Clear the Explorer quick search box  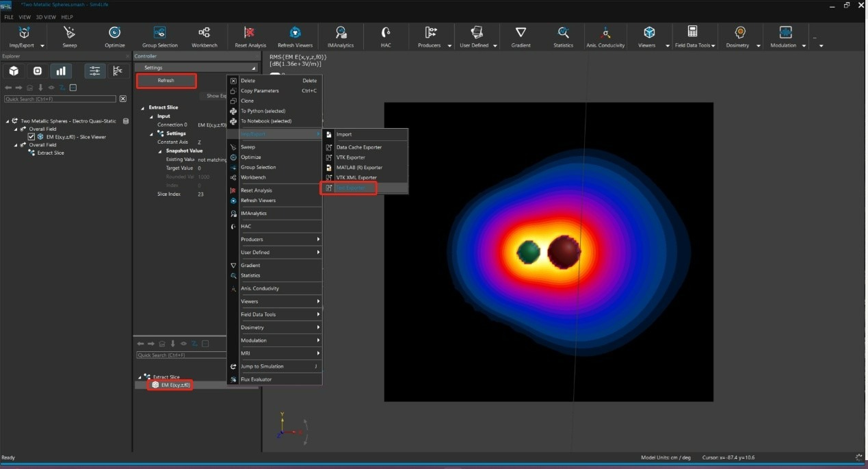[x=123, y=99]
